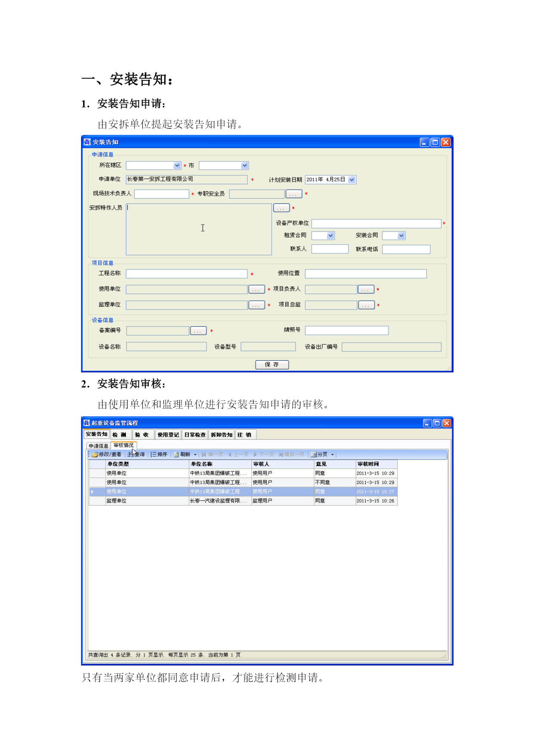This screenshot has width=535, height=756.
Task: Open the 租赁合同 dropdown
Action: 331,236
